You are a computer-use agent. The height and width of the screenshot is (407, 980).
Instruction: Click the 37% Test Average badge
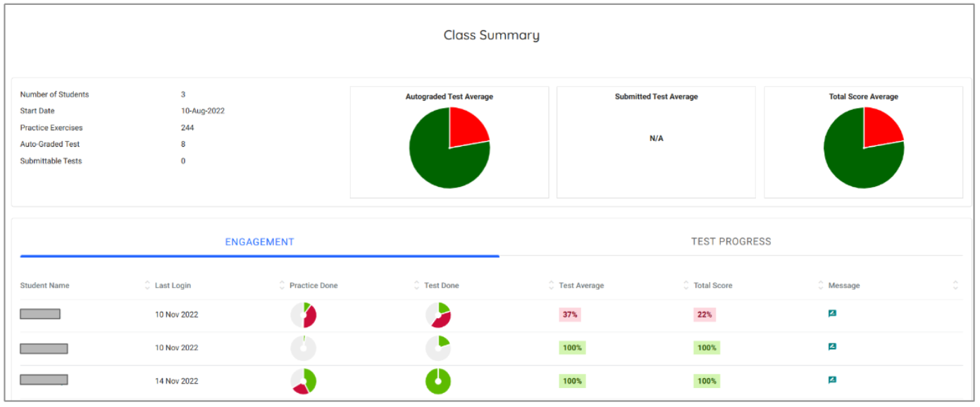click(571, 314)
